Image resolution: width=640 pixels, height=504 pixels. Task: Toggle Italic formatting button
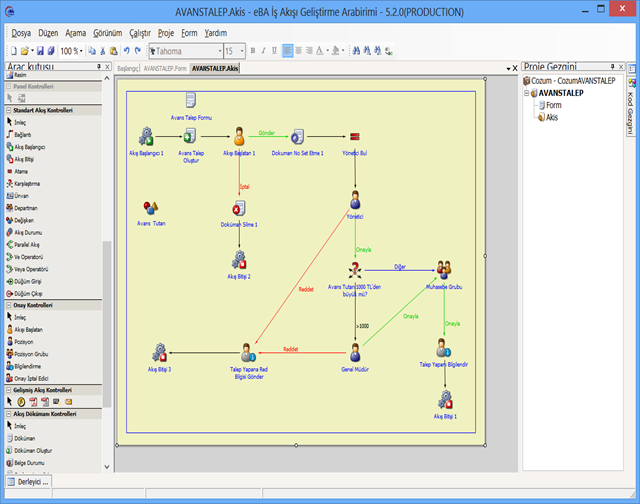coord(263,51)
